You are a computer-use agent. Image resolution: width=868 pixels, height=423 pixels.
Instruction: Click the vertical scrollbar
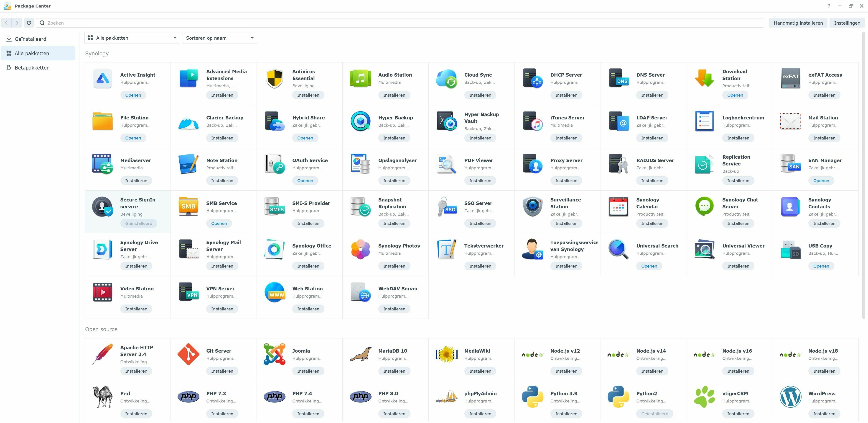(x=864, y=175)
